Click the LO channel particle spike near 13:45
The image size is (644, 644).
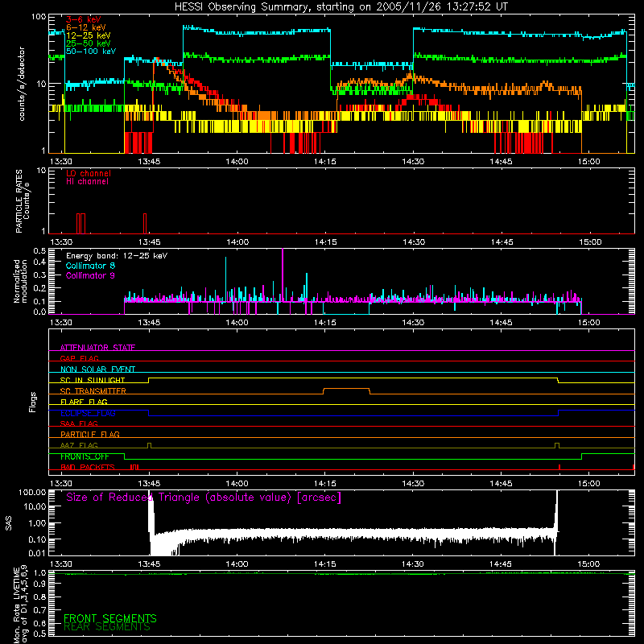click(145, 224)
